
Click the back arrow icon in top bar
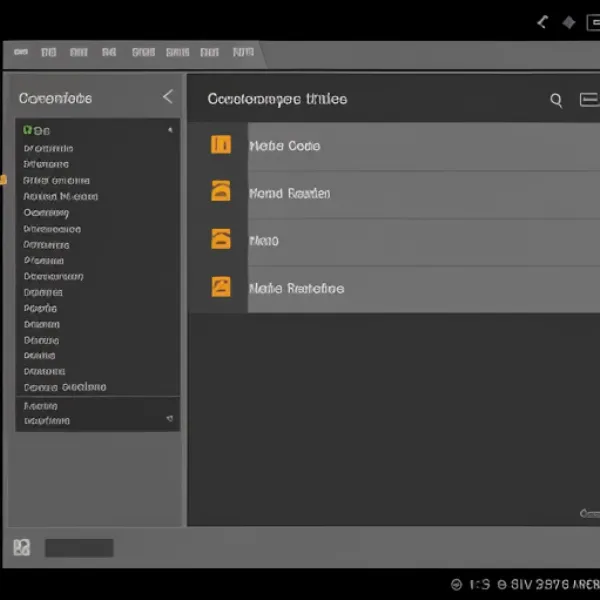point(543,22)
